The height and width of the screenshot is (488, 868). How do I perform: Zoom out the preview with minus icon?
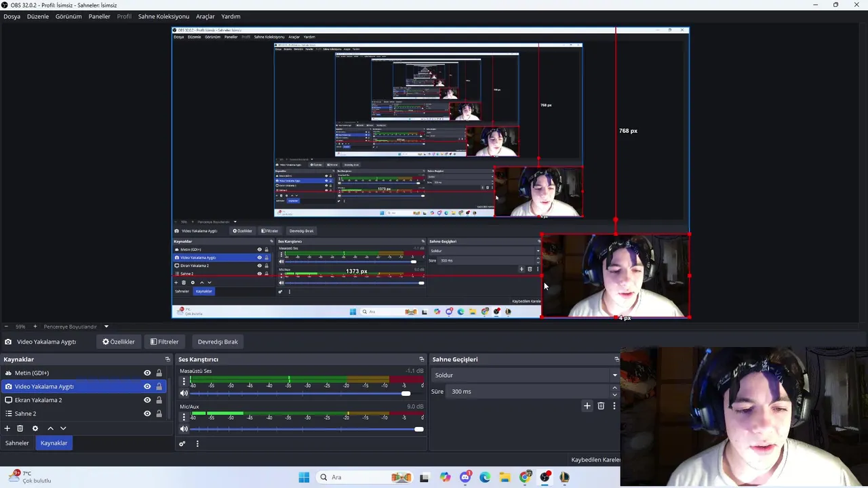[6, 327]
